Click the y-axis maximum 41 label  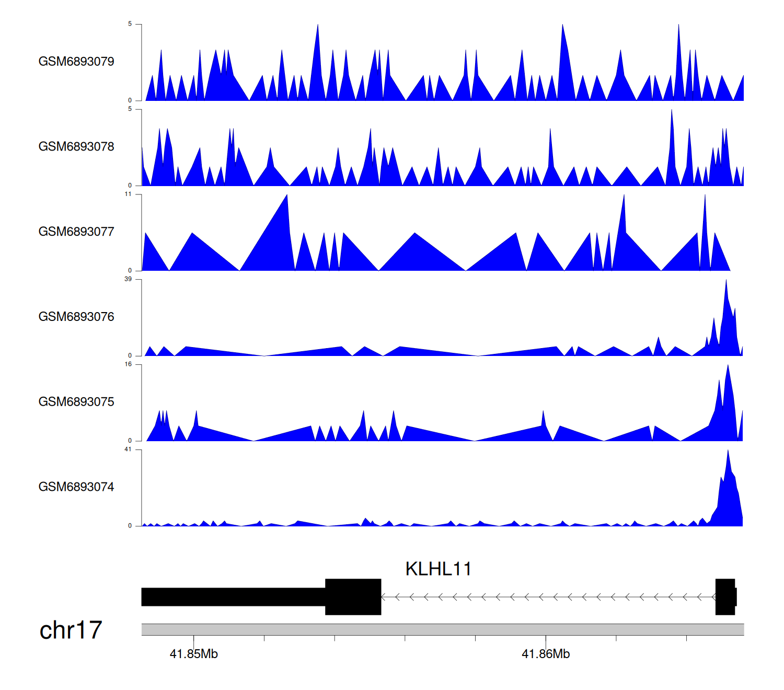point(128,450)
